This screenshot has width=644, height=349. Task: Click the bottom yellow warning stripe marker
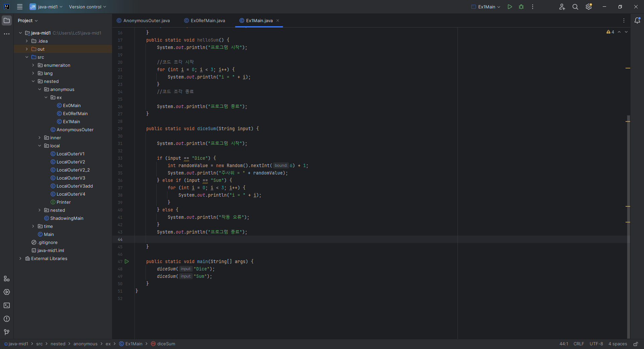click(x=628, y=222)
